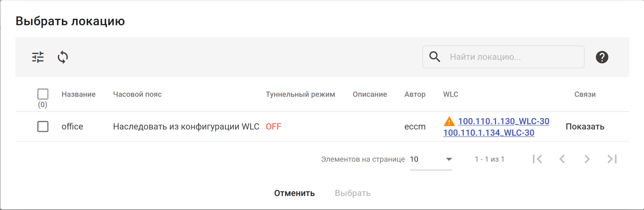Screen dimensions: 644x210
Task: Go to the previous page
Action: pos(562,159)
